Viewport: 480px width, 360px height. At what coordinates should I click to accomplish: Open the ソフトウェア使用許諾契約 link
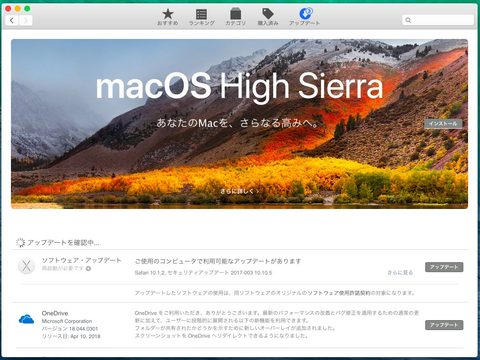coord(339,293)
